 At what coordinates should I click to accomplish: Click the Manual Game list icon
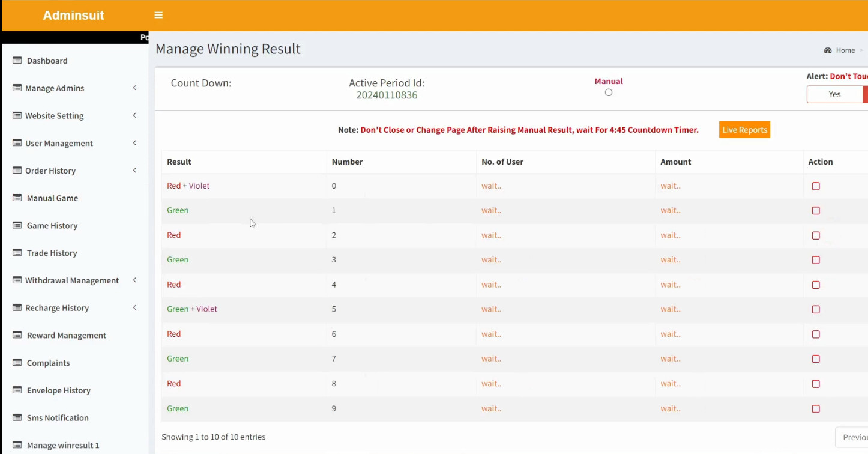click(x=17, y=198)
